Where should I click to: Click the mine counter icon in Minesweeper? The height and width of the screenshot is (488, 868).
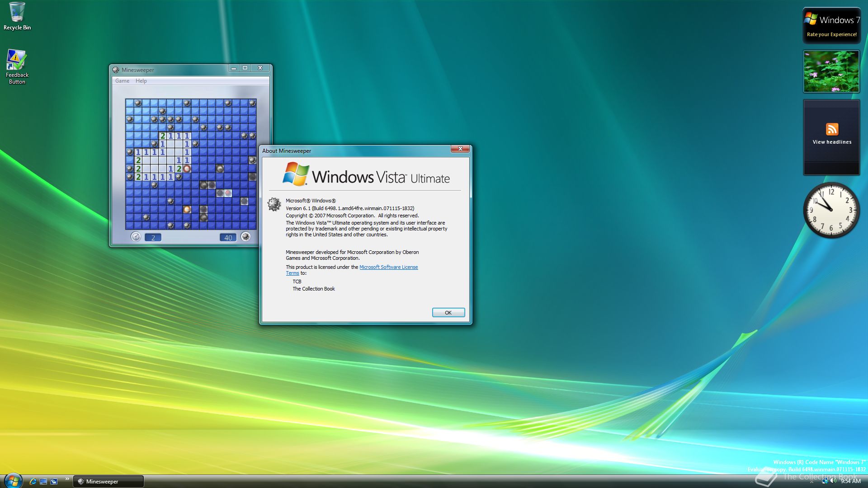coord(245,237)
